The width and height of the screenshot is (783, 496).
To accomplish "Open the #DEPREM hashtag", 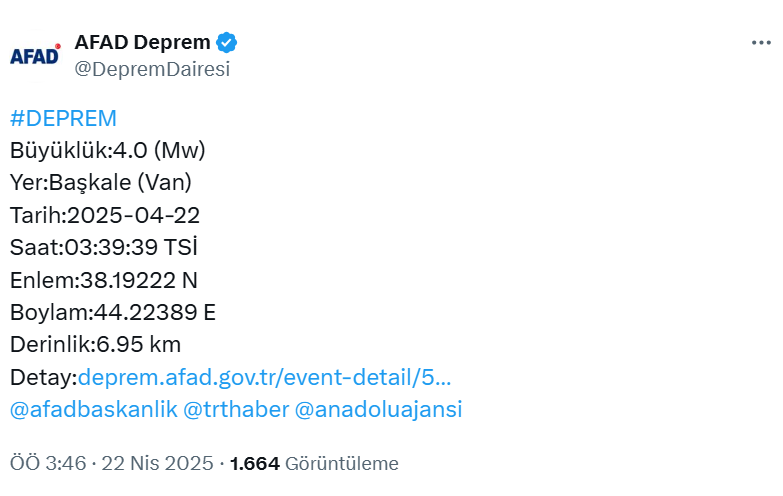I will [x=63, y=118].
